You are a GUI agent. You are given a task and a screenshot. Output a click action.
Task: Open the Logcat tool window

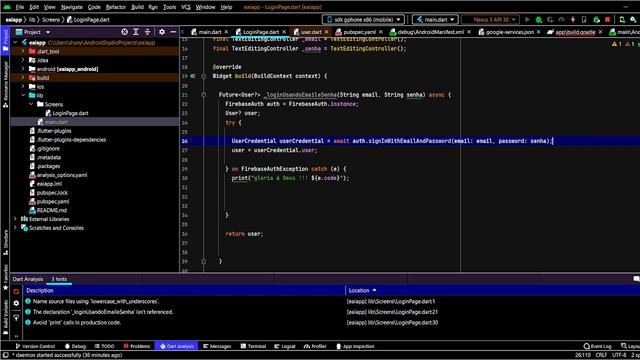(x=285, y=346)
